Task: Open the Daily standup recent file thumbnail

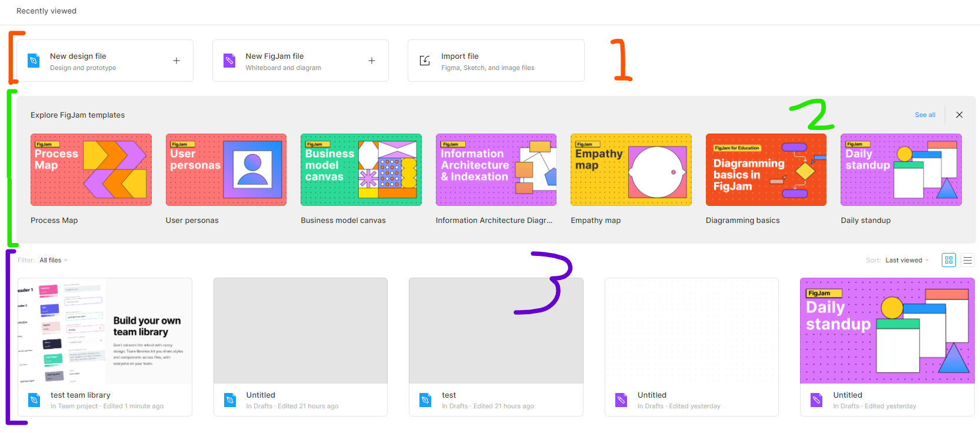Action: point(887,331)
